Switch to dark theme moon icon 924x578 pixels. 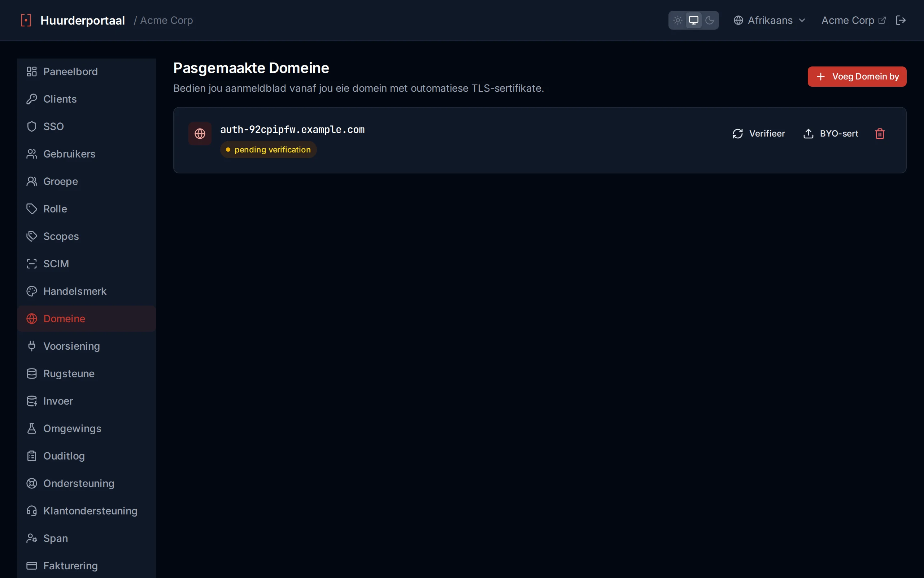pyautogui.click(x=709, y=20)
